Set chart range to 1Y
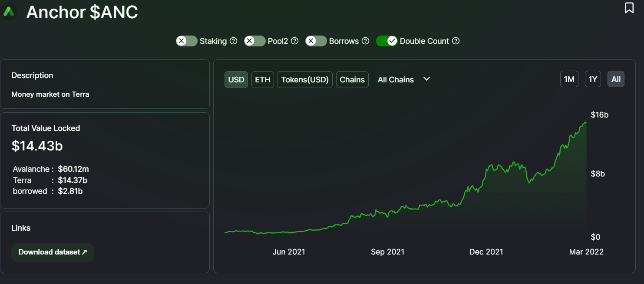 coord(593,79)
